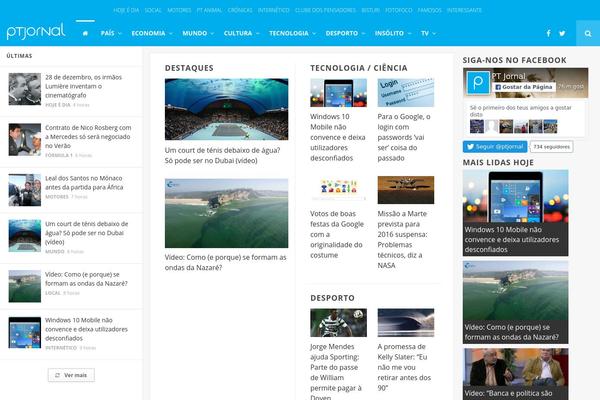Open Destaques 'Vídeo: Como (e porque)' headline
The height and width of the screenshot is (400, 600).
(x=225, y=262)
